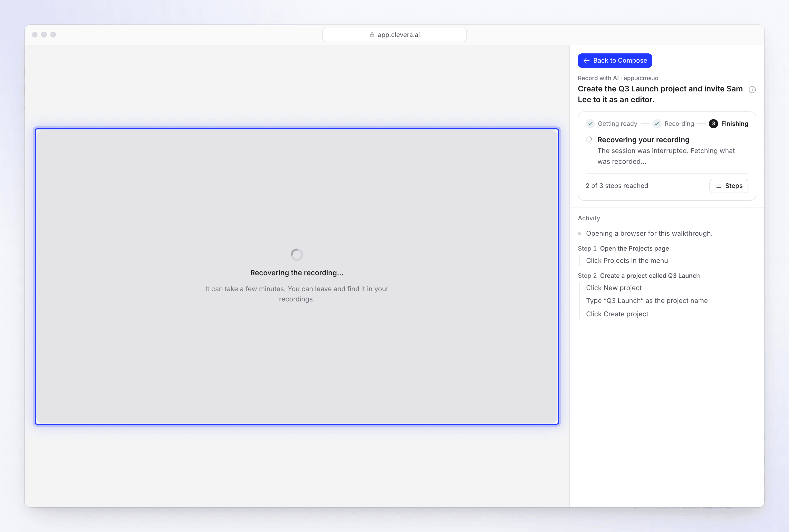Viewport: 789px width, 532px height.
Task: Click the app.clevera.ai address field
Action: pyautogui.click(x=394, y=35)
